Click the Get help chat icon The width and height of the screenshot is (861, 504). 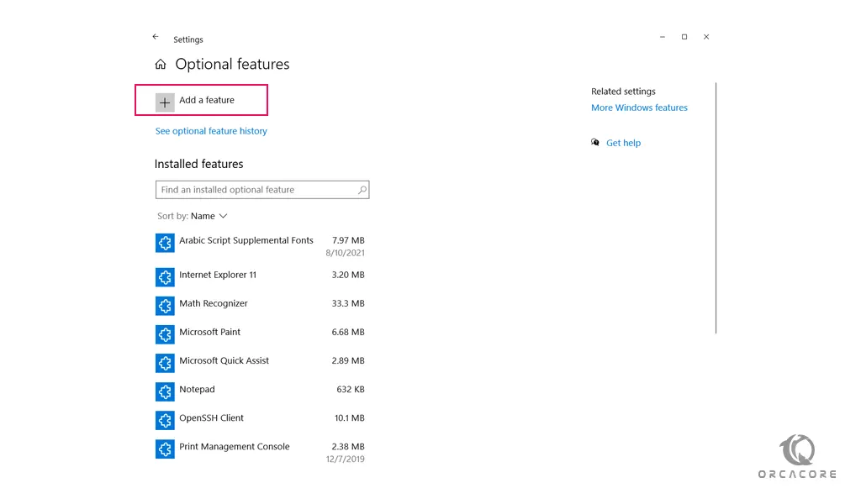point(595,143)
